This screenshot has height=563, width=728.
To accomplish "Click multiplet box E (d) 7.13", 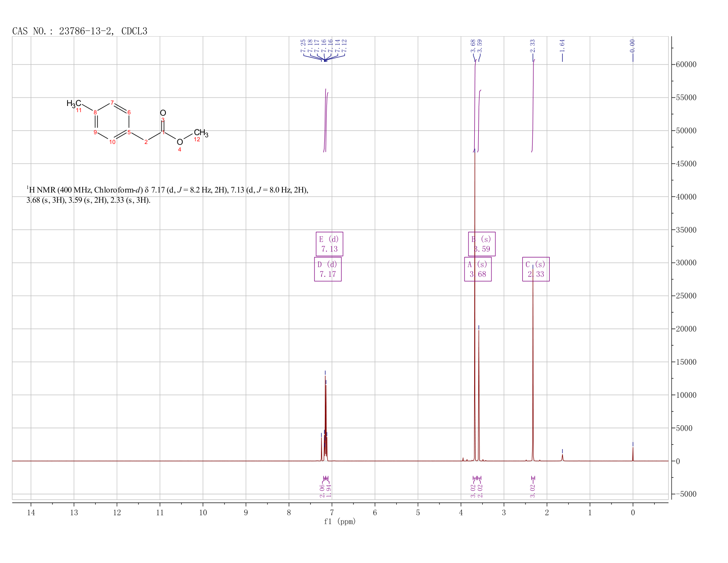I will pos(330,244).
